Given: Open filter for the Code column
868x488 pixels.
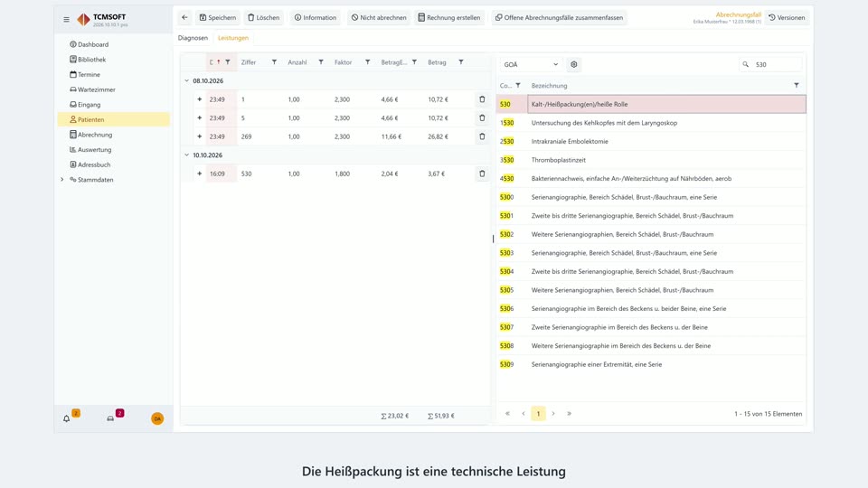Looking at the screenshot, I should pyautogui.click(x=518, y=86).
